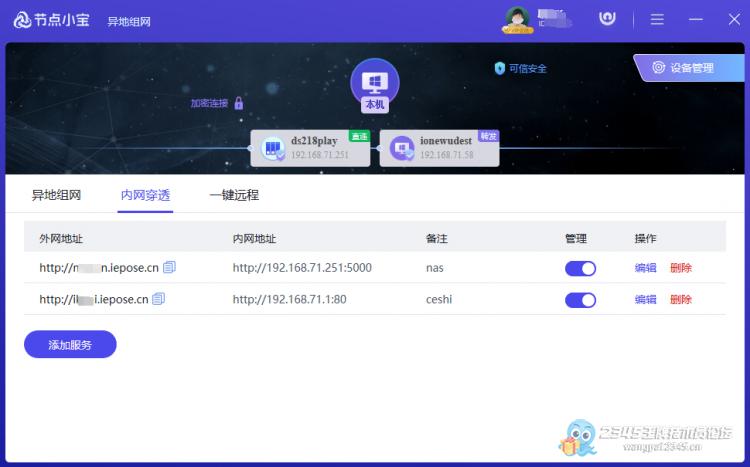Click the 备注 column header
The height and width of the screenshot is (467, 750).
click(x=437, y=238)
